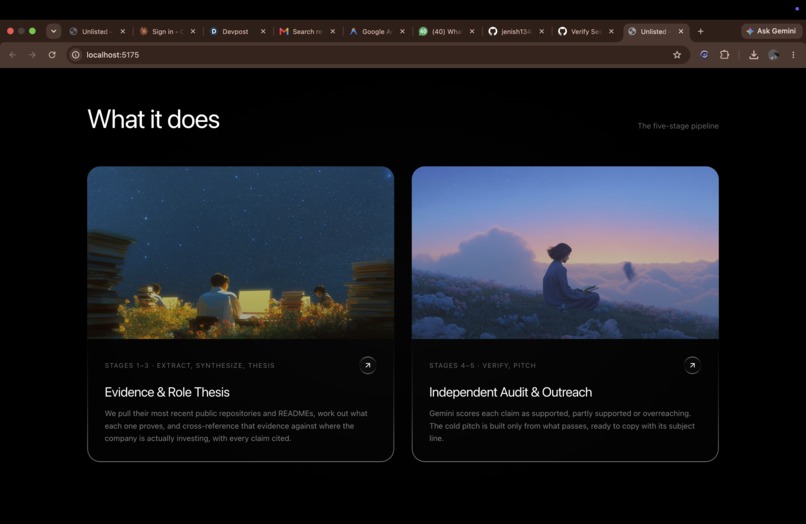The image size is (806, 524).
Task: Open the Extensions puzzle icon
Action: 724,55
